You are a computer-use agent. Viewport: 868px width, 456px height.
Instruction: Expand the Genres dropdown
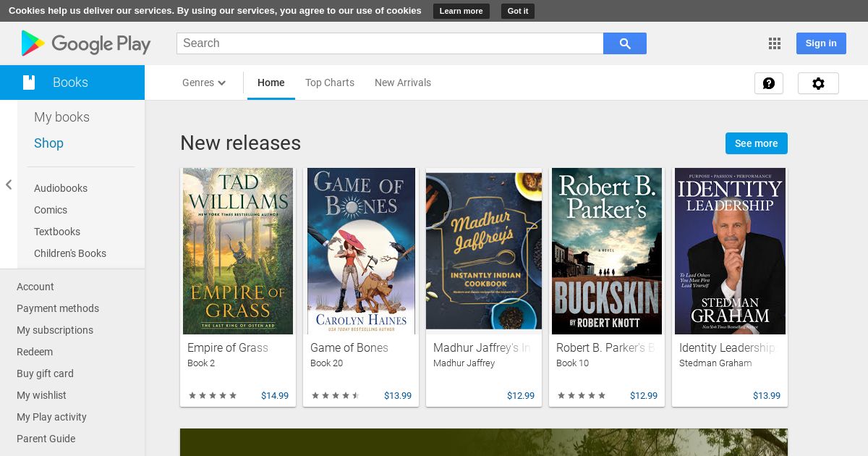pyautogui.click(x=204, y=83)
